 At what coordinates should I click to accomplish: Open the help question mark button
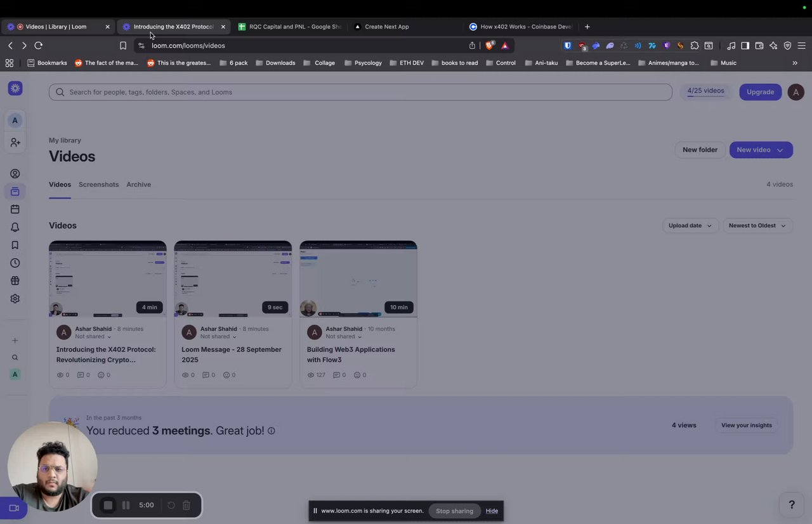(x=792, y=504)
